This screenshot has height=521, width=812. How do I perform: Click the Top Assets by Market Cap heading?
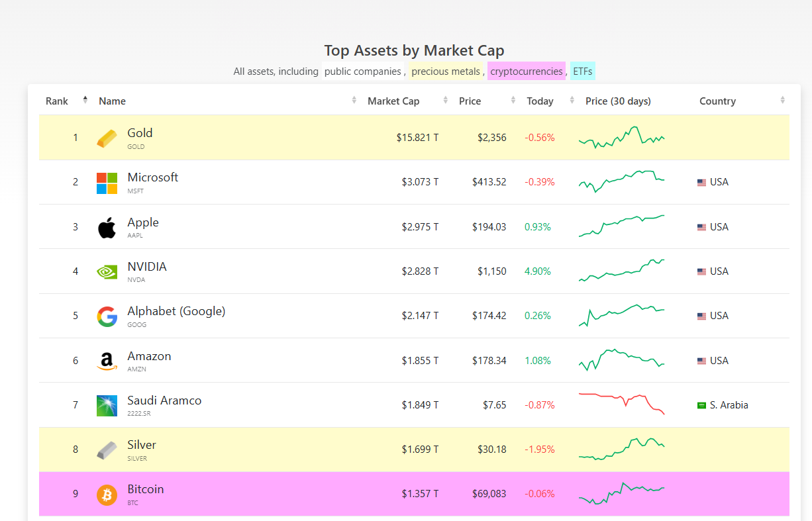[x=414, y=50]
